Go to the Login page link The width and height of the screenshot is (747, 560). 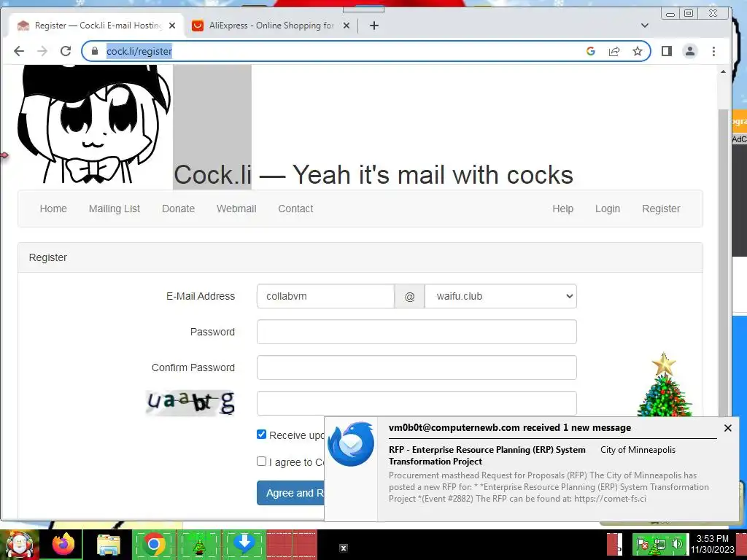608,209
